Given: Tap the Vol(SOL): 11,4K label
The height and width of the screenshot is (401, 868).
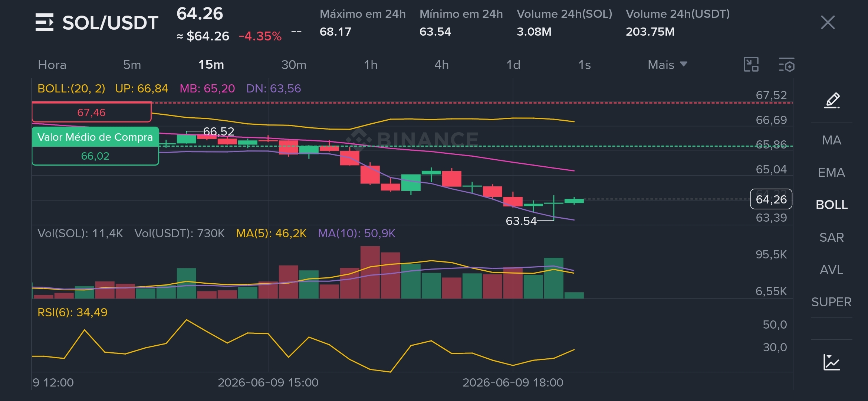Looking at the screenshot, I should 80,234.
